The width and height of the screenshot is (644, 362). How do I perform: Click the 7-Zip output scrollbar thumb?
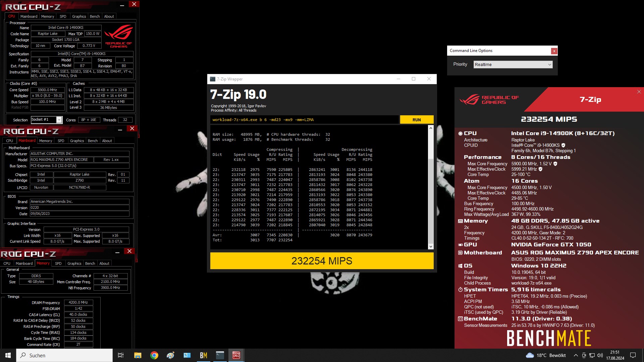click(431, 200)
